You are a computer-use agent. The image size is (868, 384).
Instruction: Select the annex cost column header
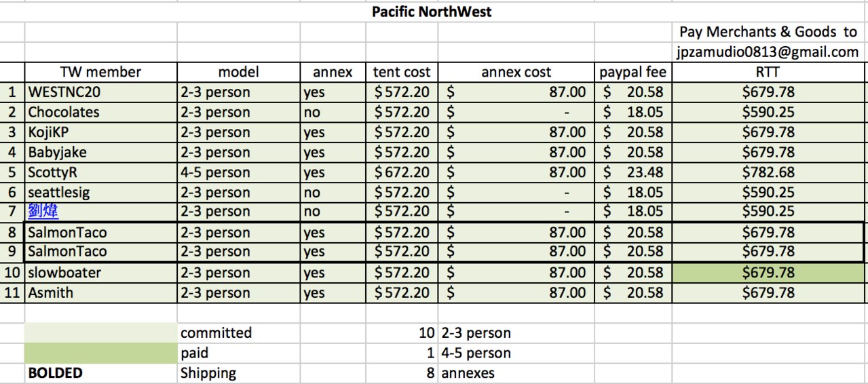pyautogui.click(x=516, y=72)
